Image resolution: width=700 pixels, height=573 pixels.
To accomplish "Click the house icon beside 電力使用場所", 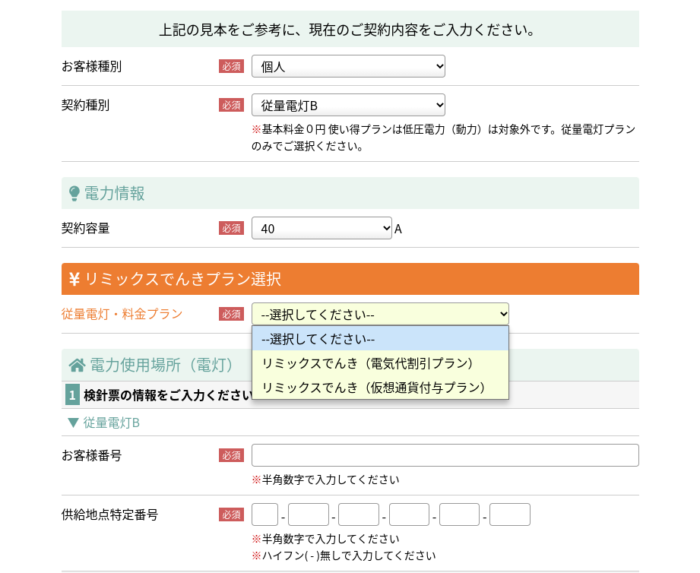I will [x=77, y=365].
